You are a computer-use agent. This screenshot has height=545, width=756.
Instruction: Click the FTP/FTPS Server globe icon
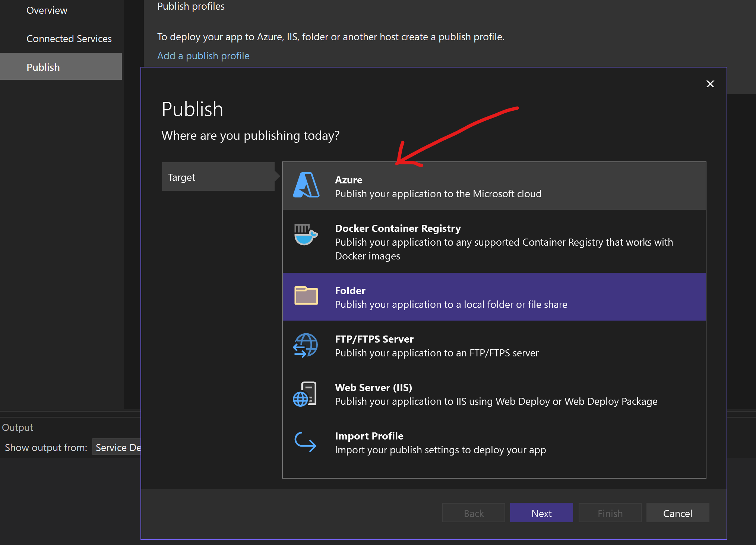[x=306, y=345]
